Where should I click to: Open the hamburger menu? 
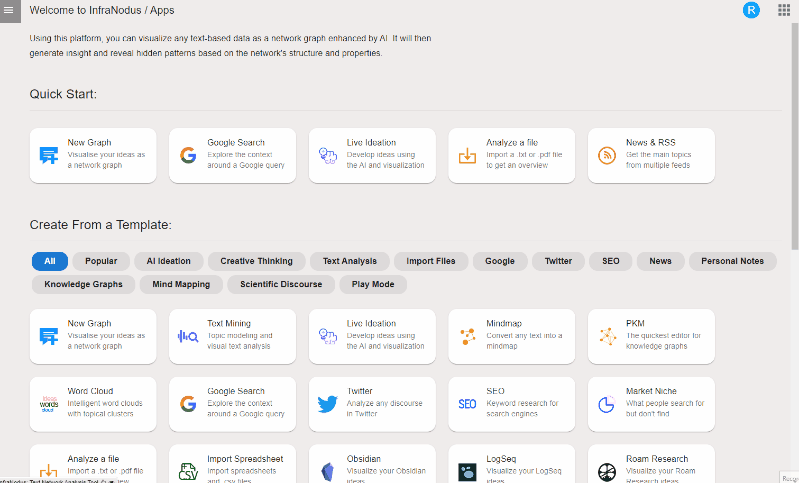[x=9, y=10]
